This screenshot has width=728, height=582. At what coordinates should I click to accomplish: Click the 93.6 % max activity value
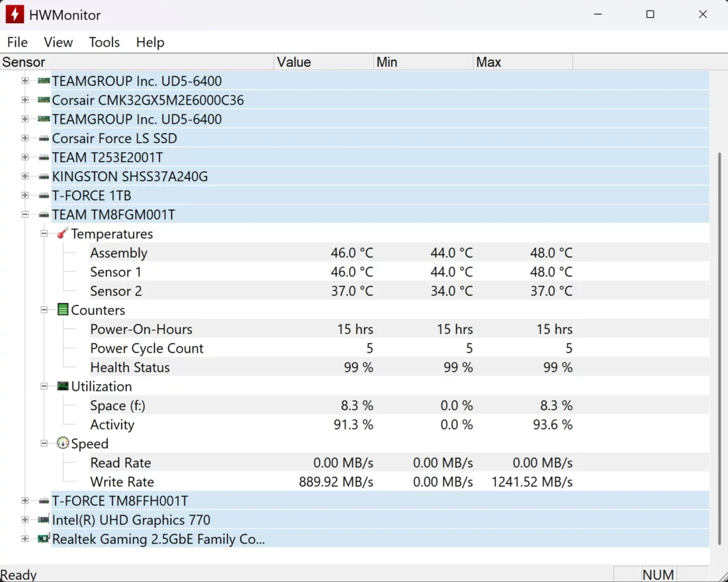point(553,424)
